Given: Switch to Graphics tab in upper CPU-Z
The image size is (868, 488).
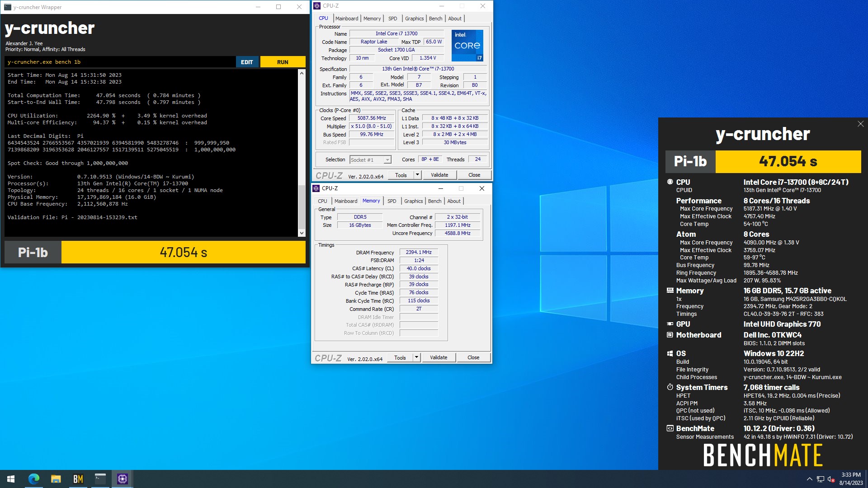Looking at the screenshot, I should click(x=414, y=19).
